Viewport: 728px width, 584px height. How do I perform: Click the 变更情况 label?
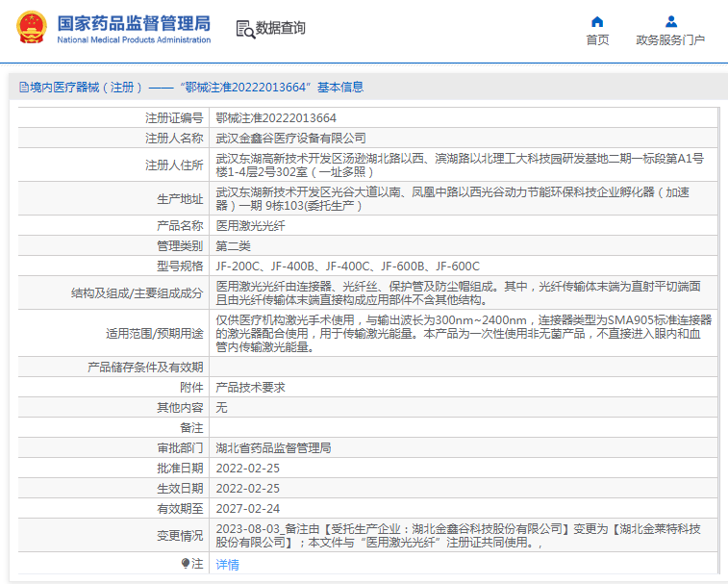tap(180, 535)
